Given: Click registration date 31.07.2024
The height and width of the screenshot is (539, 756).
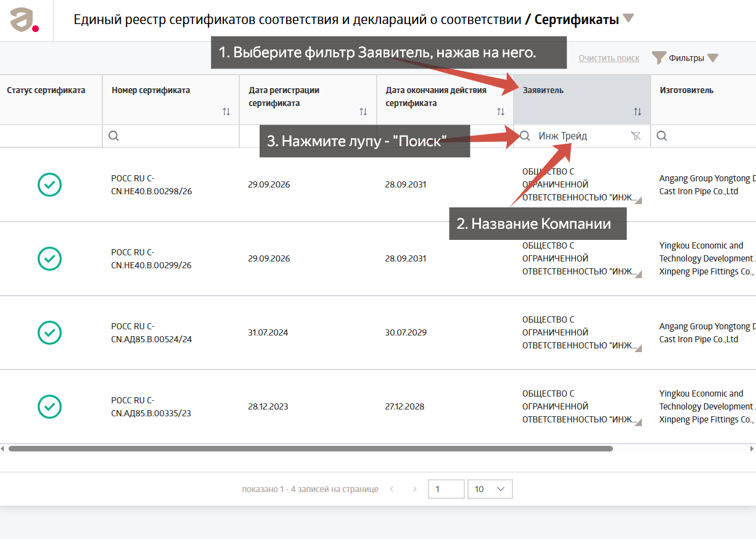Looking at the screenshot, I should click(268, 332).
